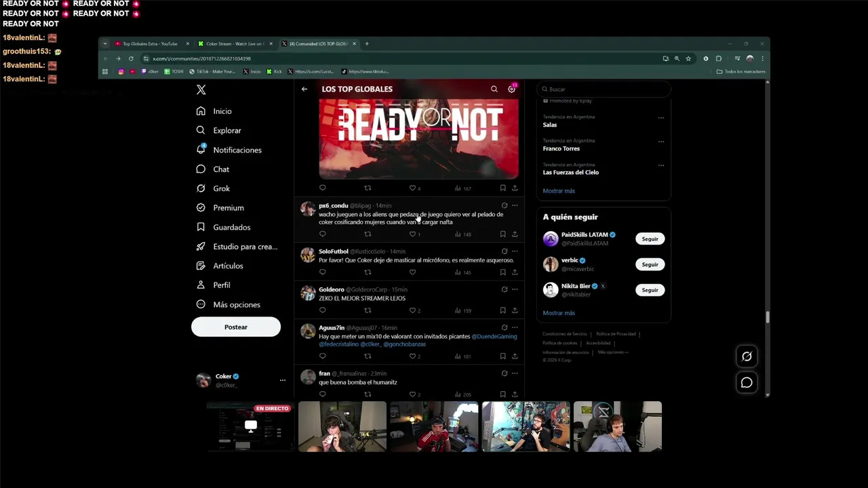Like Aguus7in's post
This screenshot has width=868, height=488.
[412, 357]
